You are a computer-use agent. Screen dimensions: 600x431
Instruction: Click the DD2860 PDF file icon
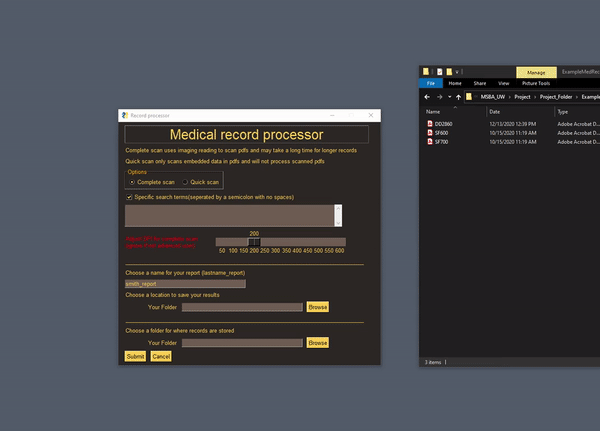[429, 123]
